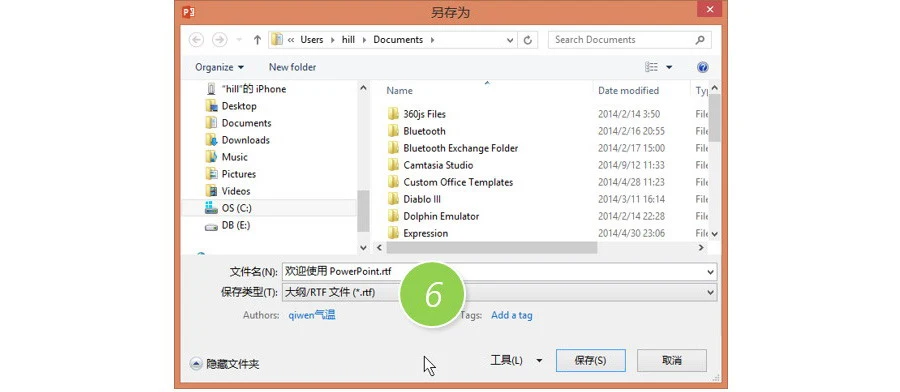Viewport: 900px width, 392px height.
Task: Open the Organize menu
Action: click(219, 67)
